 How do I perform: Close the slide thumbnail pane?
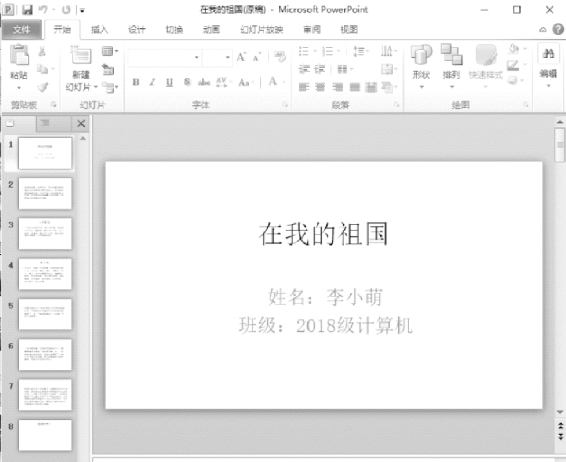[81, 124]
